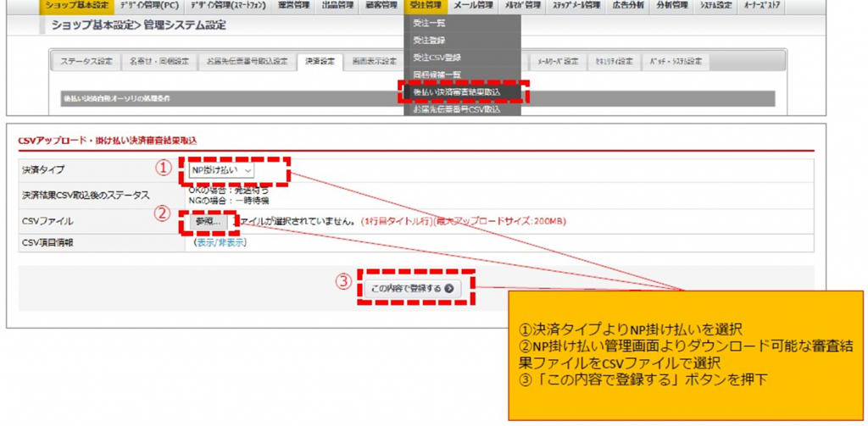
Task: Switch to the 名寄せ・同梱設定 tab
Action: pos(159,62)
